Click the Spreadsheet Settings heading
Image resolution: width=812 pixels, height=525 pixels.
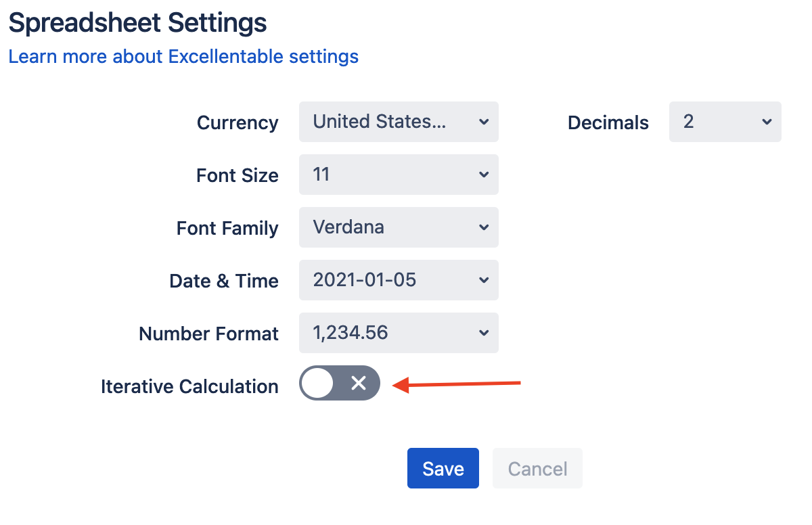(x=137, y=23)
